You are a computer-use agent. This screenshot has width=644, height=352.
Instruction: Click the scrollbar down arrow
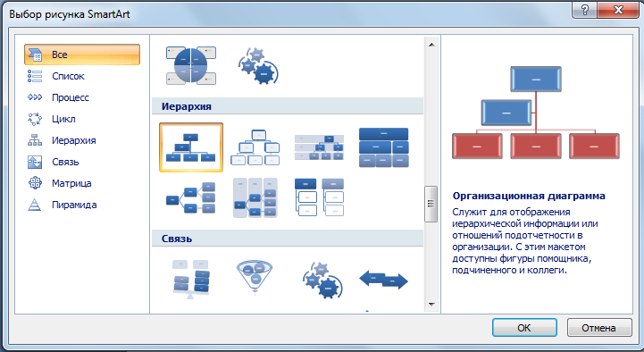[x=431, y=305]
